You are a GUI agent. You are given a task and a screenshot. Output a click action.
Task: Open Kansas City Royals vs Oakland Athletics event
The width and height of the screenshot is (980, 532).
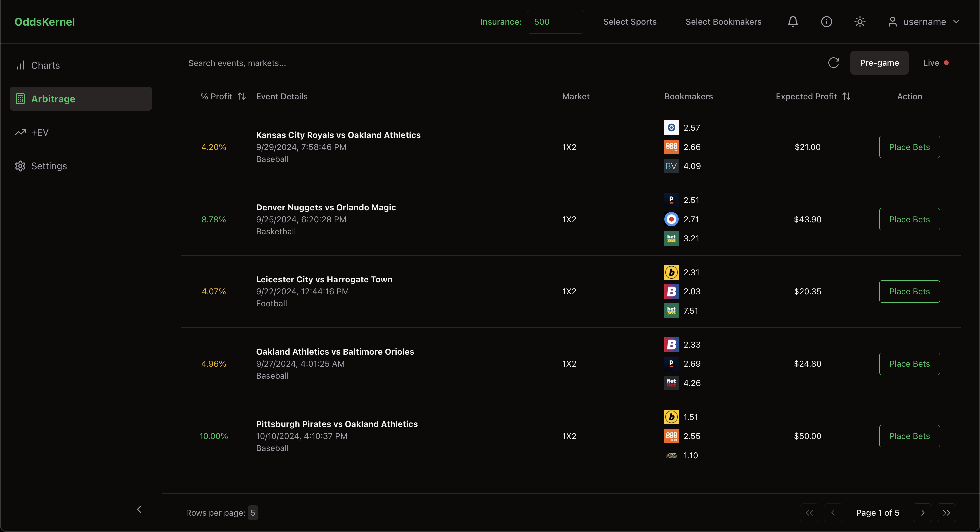point(338,135)
